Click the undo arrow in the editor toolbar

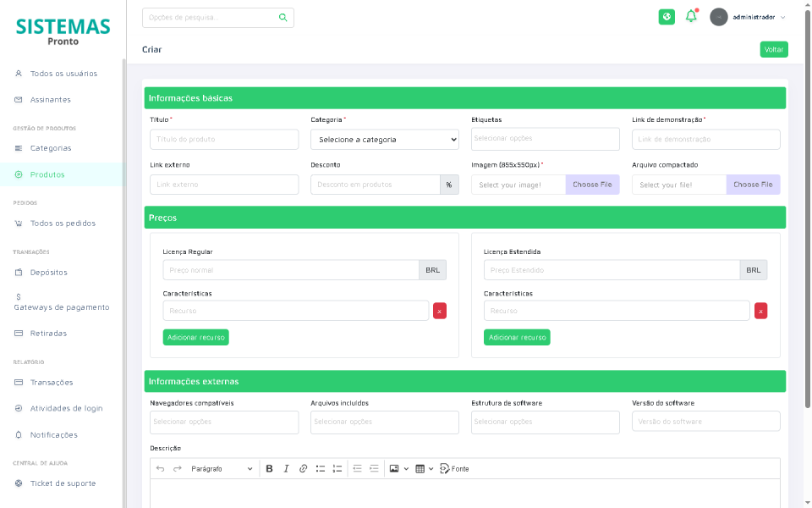(x=160, y=468)
